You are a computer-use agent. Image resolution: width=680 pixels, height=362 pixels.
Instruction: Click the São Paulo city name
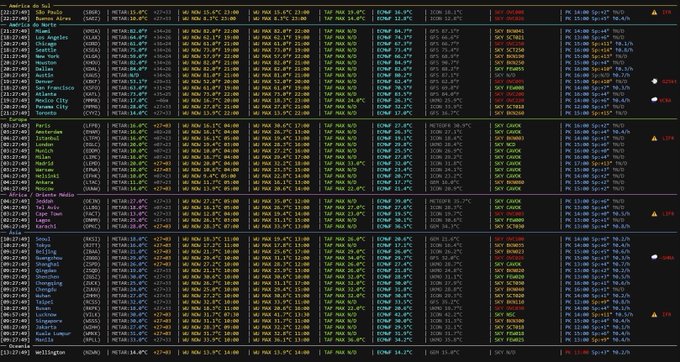[49, 12]
